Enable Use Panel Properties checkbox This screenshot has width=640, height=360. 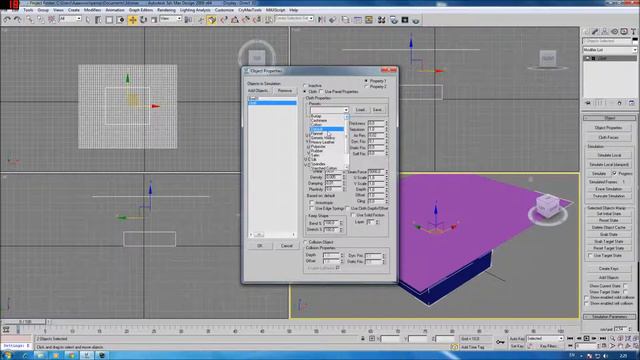pos(321,91)
